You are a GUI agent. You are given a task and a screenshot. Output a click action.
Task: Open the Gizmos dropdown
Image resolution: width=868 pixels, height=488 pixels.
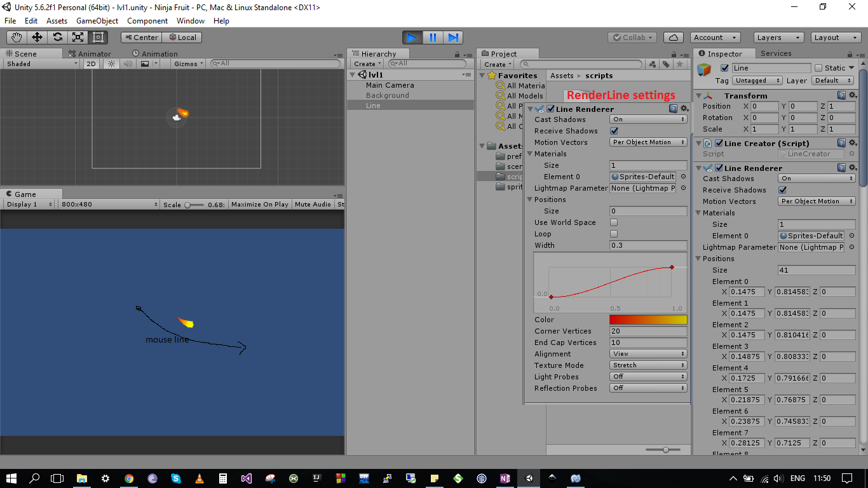pos(189,64)
